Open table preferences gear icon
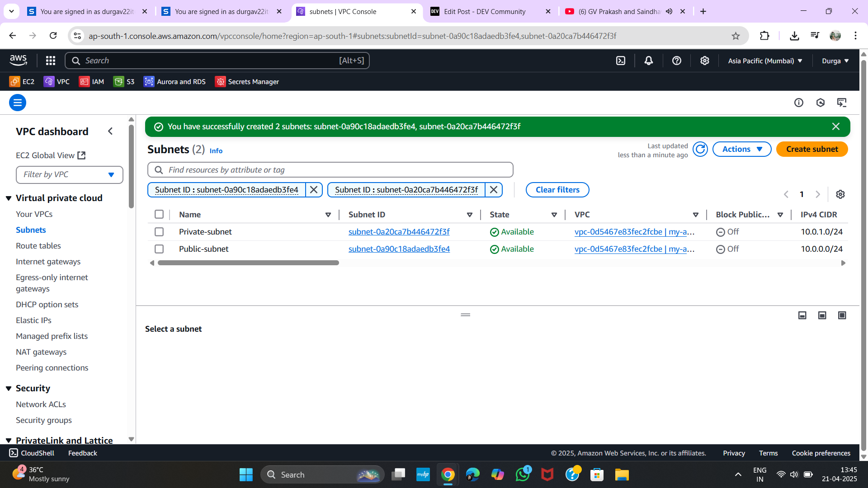 840,194
